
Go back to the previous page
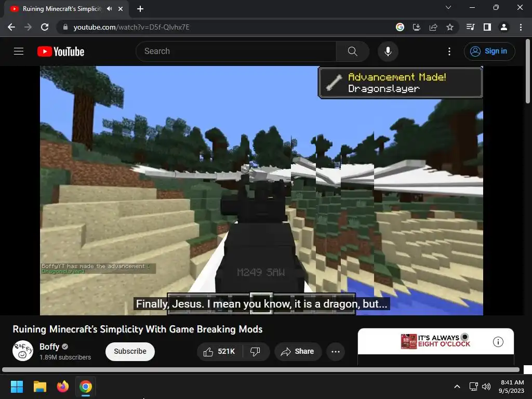(11, 27)
